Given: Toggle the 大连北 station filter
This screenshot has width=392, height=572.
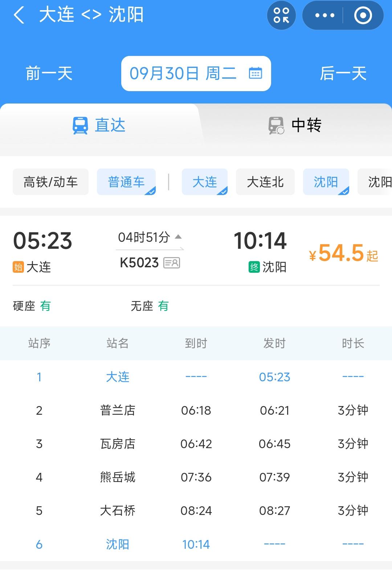Looking at the screenshot, I should coord(265,182).
